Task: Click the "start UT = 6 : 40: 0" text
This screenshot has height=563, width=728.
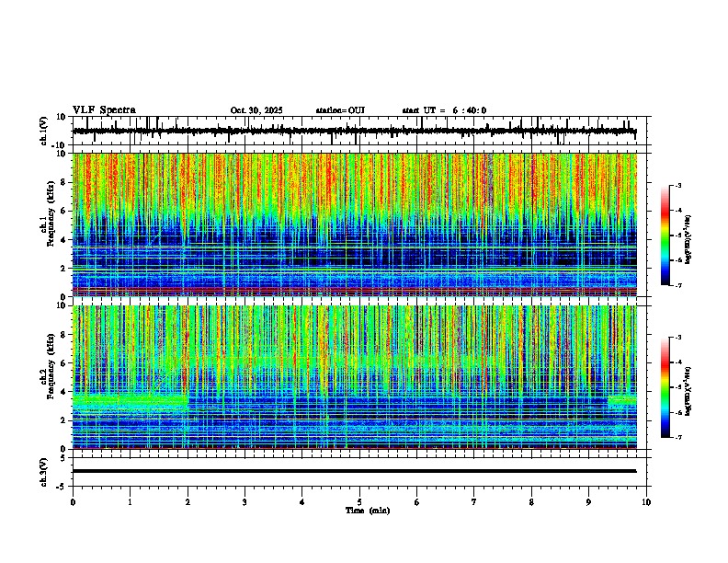Action: coord(444,110)
